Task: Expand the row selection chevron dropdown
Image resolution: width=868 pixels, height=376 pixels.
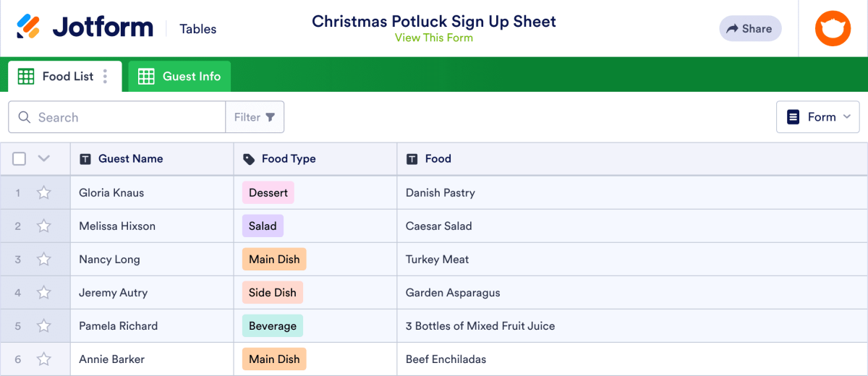Action: 43,158
